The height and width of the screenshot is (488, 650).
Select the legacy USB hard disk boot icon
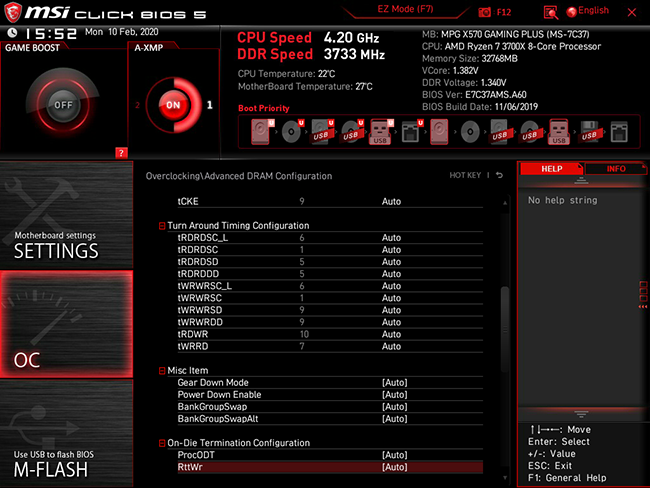tap(500, 131)
